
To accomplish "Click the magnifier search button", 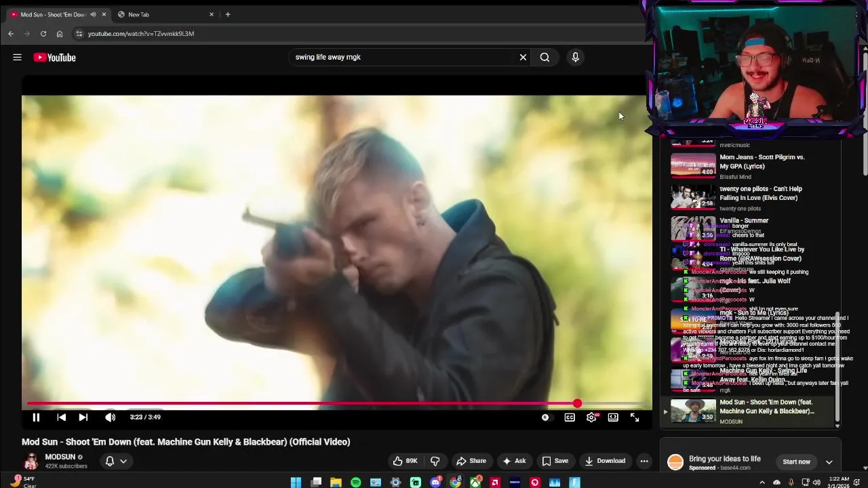I will [x=545, y=58].
